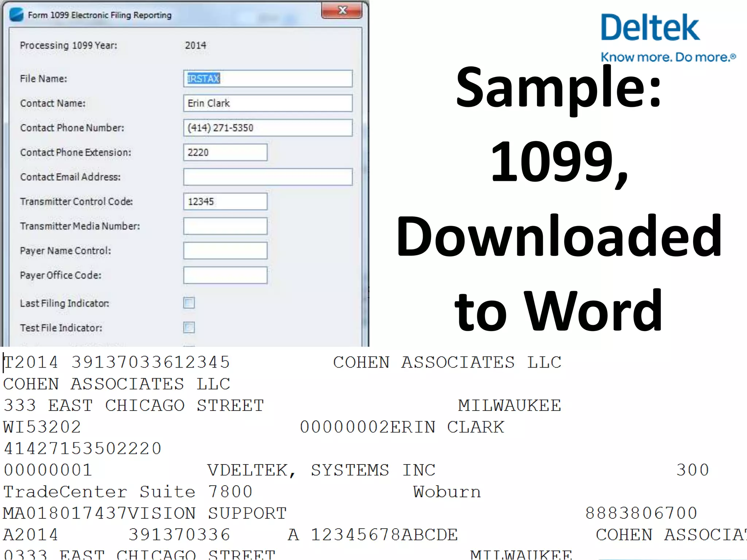Click the 'Know more. Do more.' tagline

coord(668,57)
